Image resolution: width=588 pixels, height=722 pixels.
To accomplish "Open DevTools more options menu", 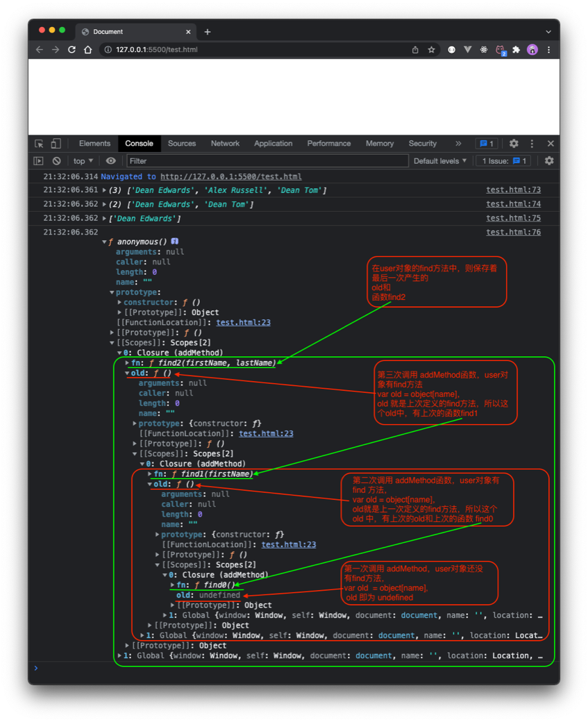I will click(x=532, y=144).
